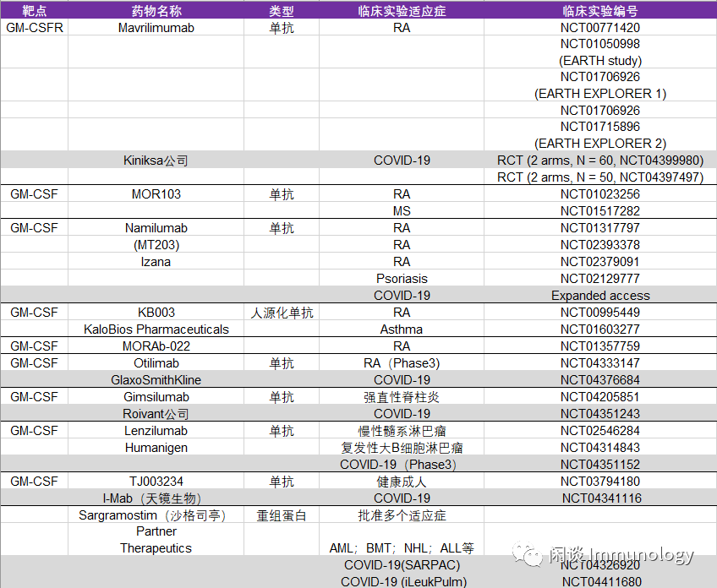Click trial number NCT04411680
The image size is (717, 588).
coord(599,581)
